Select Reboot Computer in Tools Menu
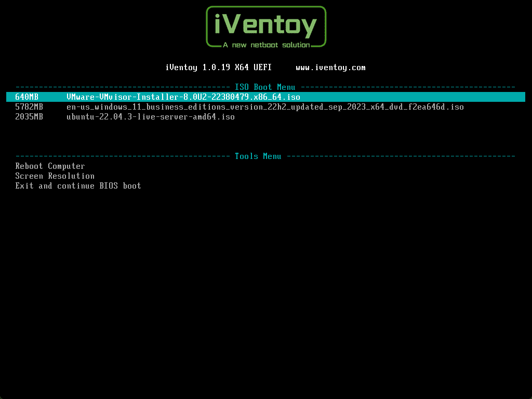 coord(50,166)
